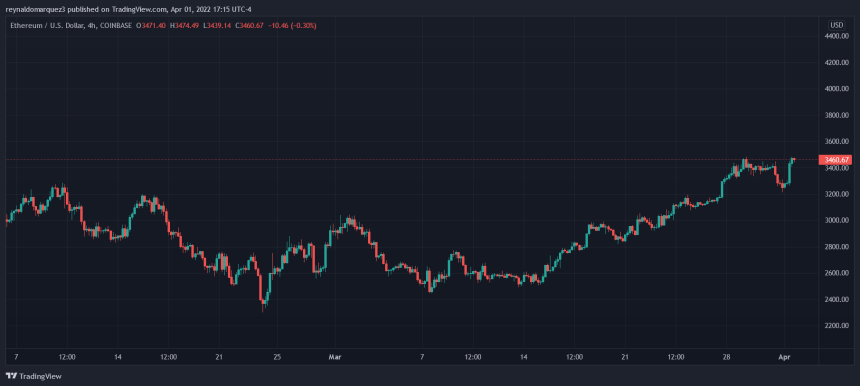Click the 4400.00 price axis label
860x386 pixels.
point(836,36)
